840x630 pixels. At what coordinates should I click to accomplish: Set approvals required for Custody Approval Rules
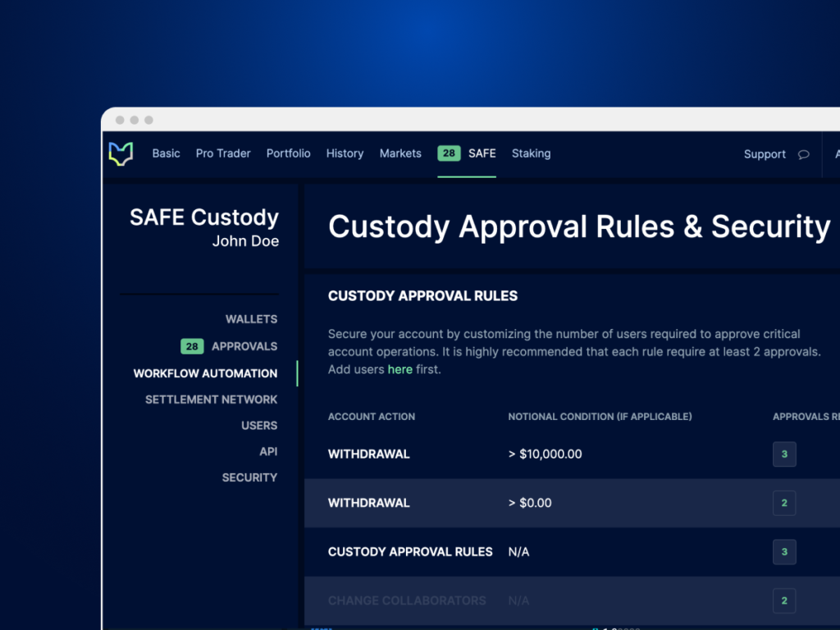[784, 552]
